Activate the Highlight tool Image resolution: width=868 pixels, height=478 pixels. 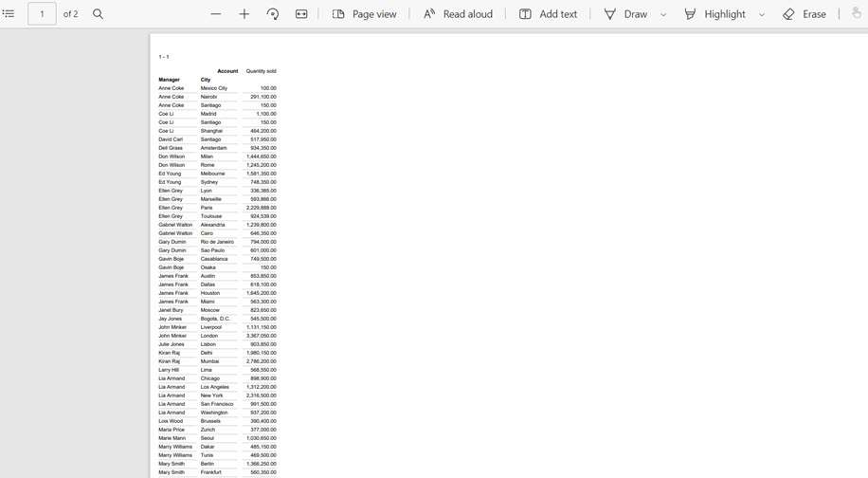tap(714, 14)
